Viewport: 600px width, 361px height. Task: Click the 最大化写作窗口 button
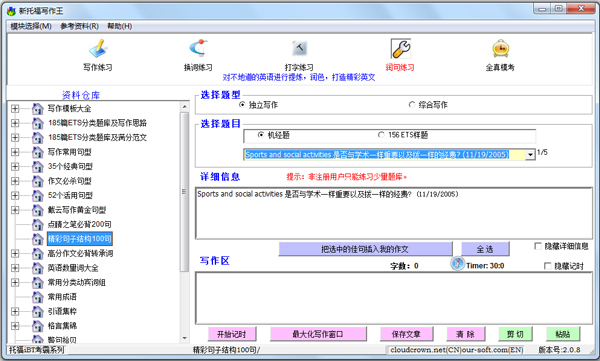pos(318,334)
